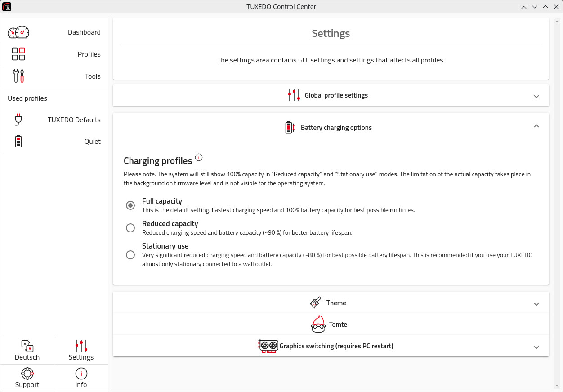563x392 pixels.
Task: Open the Tomte section header
Action: pyautogui.click(x=331, y=324)
